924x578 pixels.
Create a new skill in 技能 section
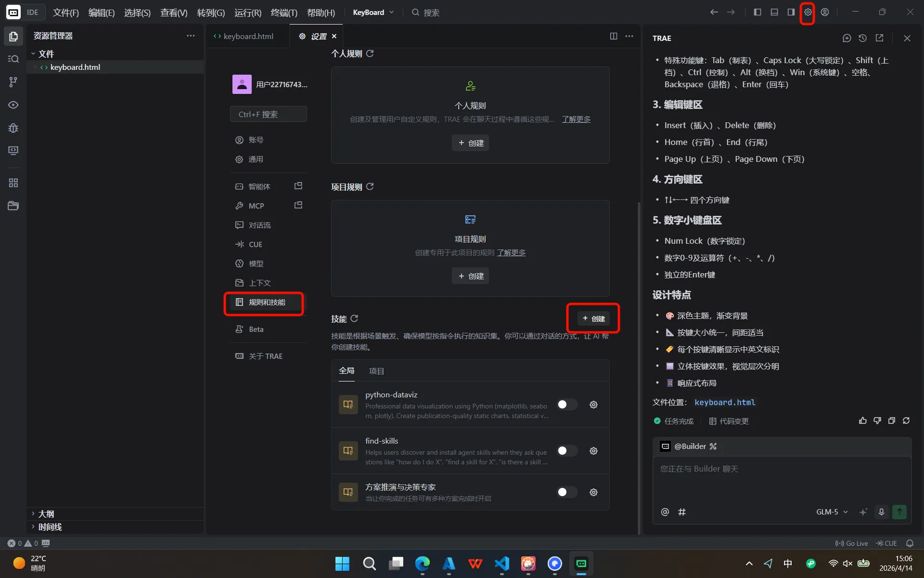tap(593, 318)
